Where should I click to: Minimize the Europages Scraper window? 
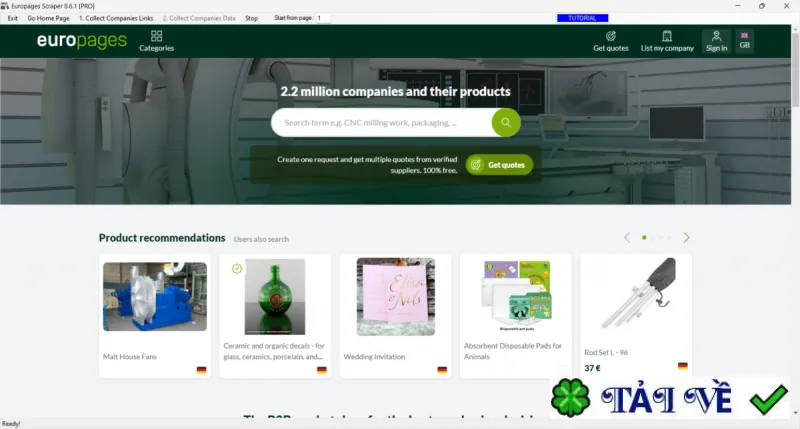tap(738, 6)
